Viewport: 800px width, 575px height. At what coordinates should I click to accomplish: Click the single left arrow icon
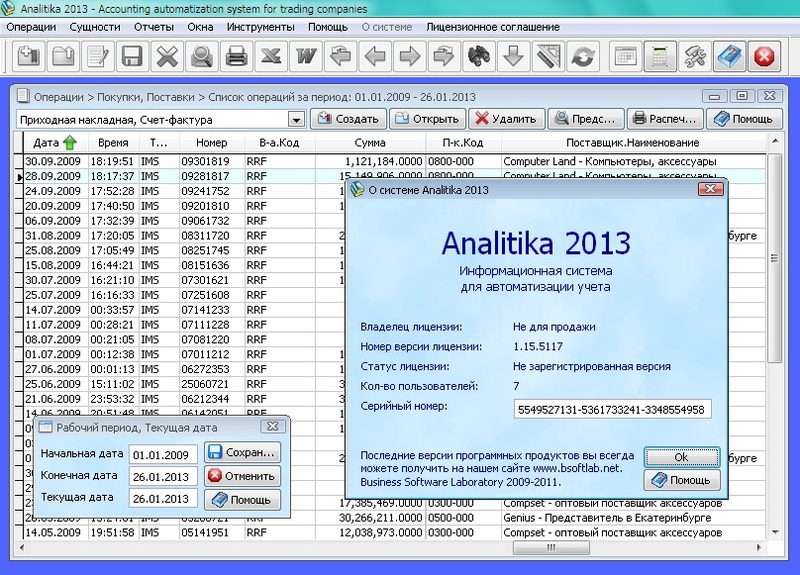[375, 56]
